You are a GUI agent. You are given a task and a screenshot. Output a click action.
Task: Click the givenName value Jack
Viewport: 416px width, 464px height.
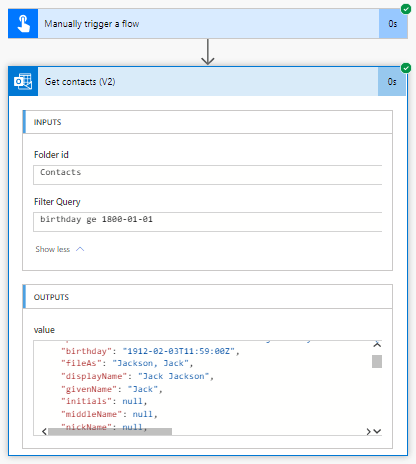click(143, 389)
